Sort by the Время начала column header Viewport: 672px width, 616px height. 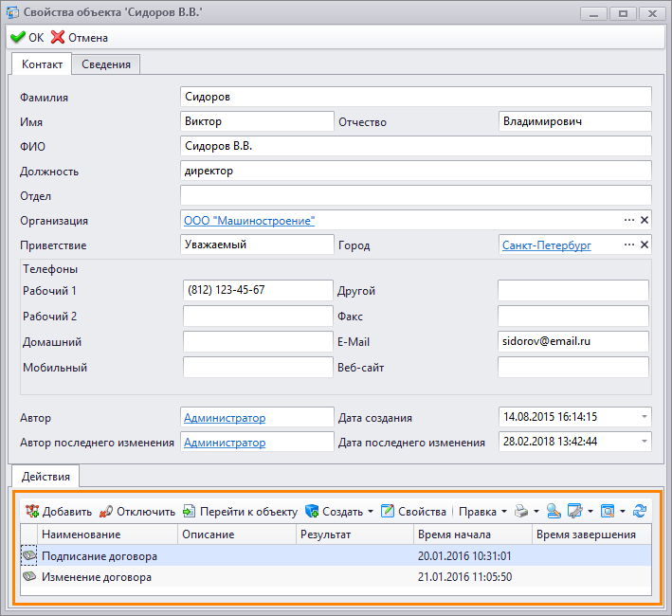[473, 534]
